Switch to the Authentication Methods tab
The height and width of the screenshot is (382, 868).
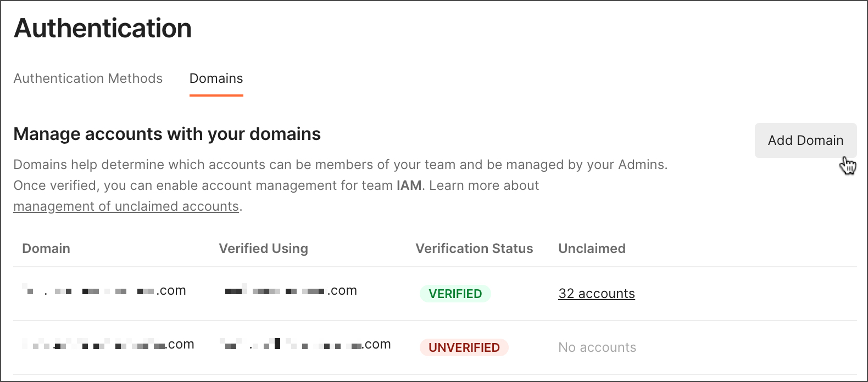click(88, 78)
